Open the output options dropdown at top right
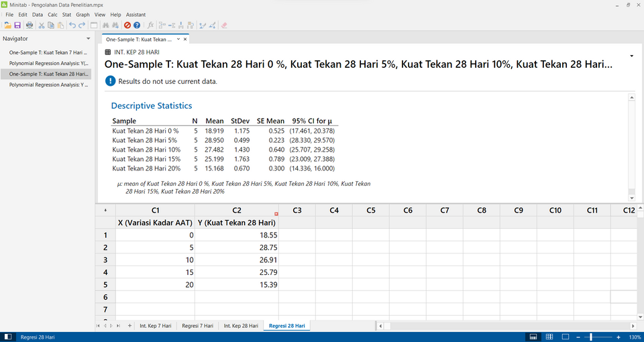The height and width of the screenshot is (342, 644). [x=631, y=56]
